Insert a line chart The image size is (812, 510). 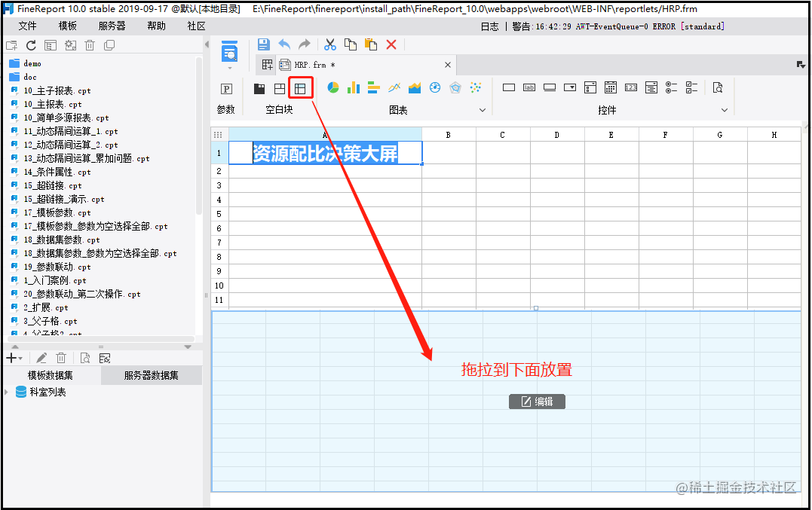point(394,87)
